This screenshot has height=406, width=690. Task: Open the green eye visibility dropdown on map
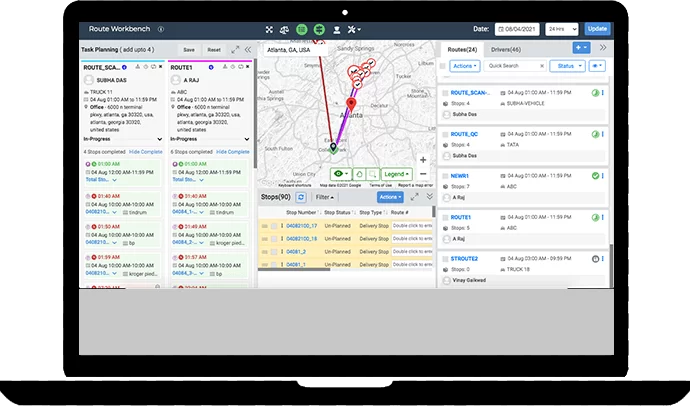pos(341,174)
